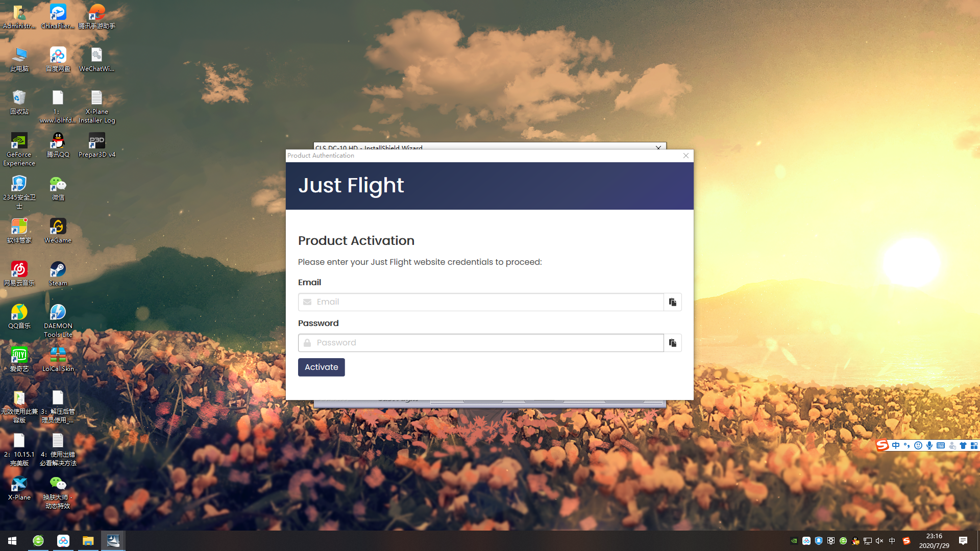Screen dimensions: 980x551
Task: Select the 百度网盘 desktop icon
Action: [58, 59]
